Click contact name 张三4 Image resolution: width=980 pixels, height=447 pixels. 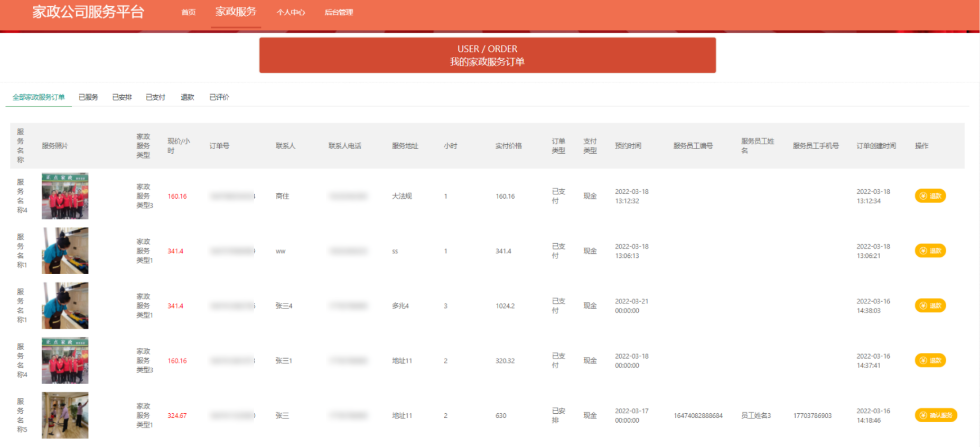coord(284,306)
